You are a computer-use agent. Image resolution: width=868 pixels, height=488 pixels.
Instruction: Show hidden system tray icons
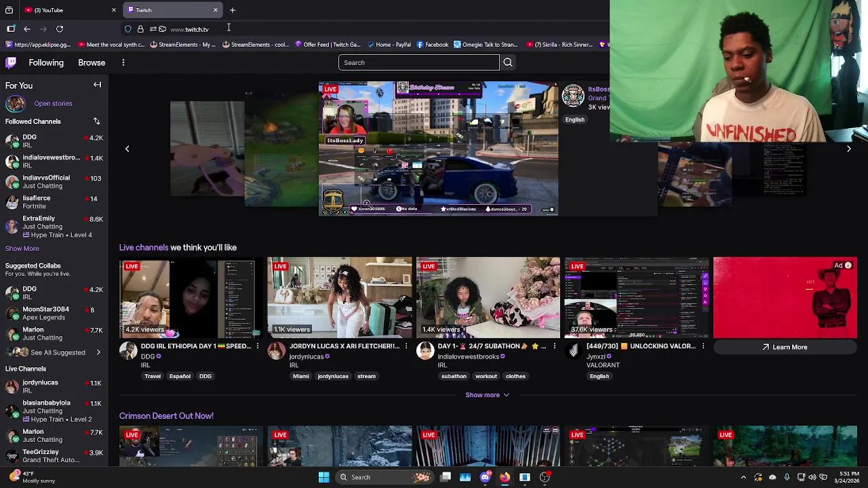coord(743,477)
